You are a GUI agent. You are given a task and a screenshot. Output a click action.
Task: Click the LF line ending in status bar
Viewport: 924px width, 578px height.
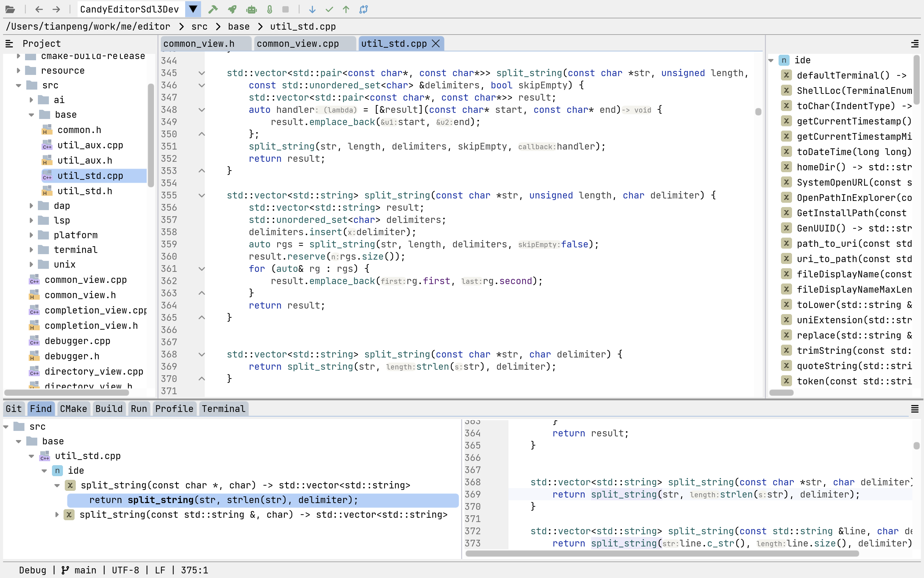click(x=160, y=570)
